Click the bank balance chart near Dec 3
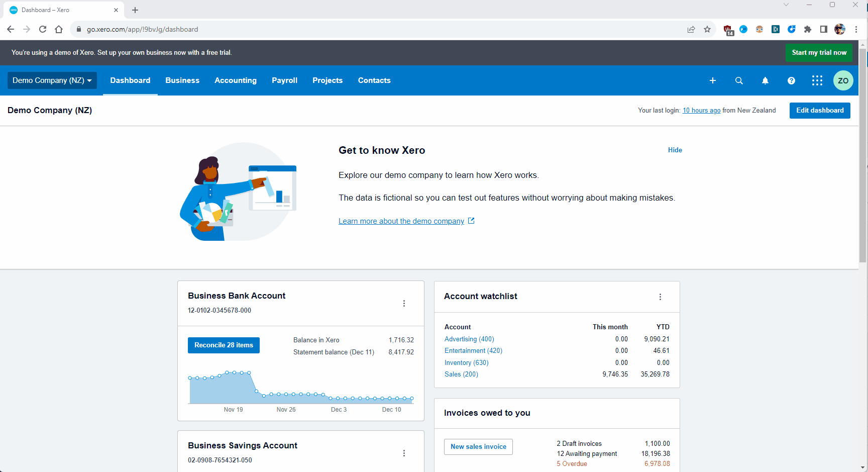 pyautogui.click(x=338, y=399)
